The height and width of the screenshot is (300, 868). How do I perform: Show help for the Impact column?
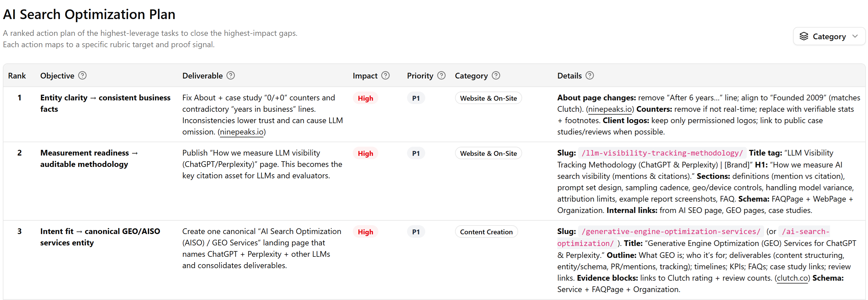[385, 76]
